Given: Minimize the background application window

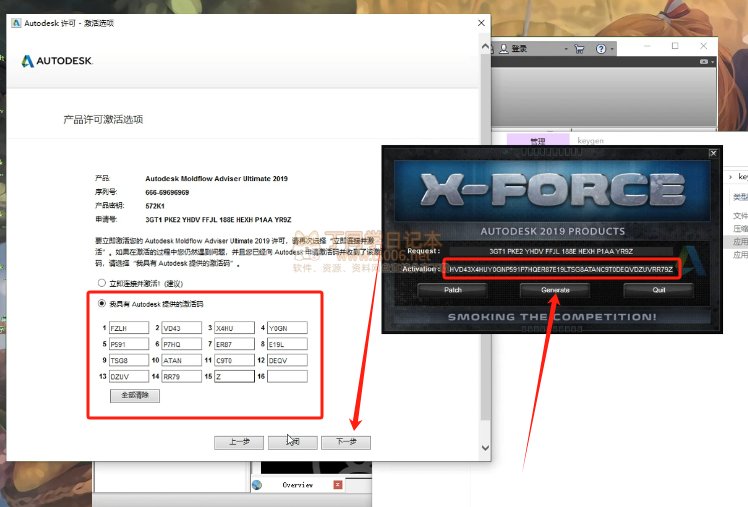Looking at the screenshot, I should pyautogui.click(x=647, y=46).
